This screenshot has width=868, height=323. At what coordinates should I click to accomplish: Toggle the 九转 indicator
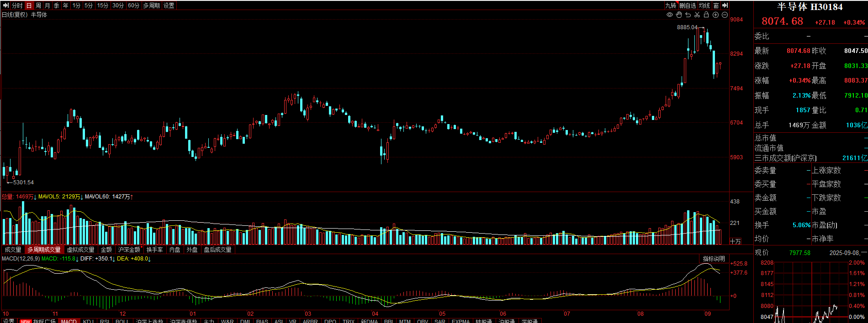click(671, 5)
